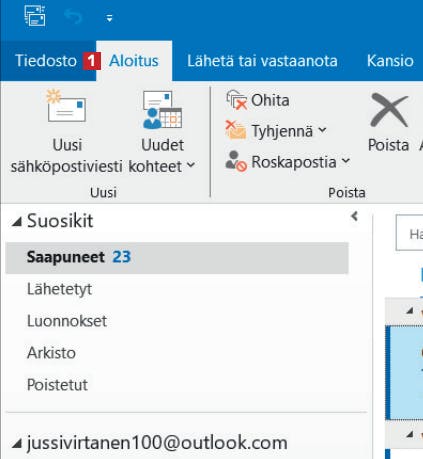Click the Poista delete X icon
The image size is (423, 459).
pos(389,110)
